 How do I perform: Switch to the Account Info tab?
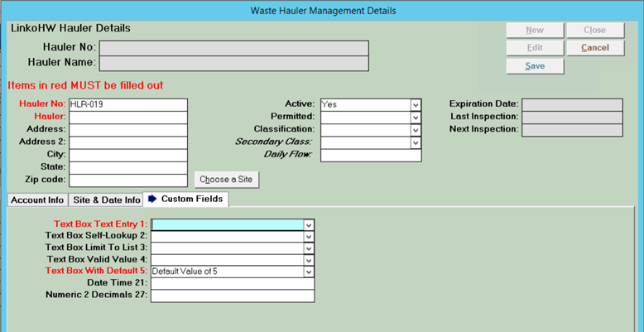coord(37,200)
